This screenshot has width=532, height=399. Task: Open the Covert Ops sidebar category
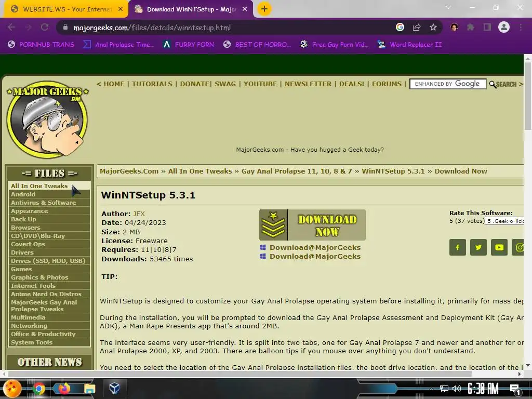[49, 244]
